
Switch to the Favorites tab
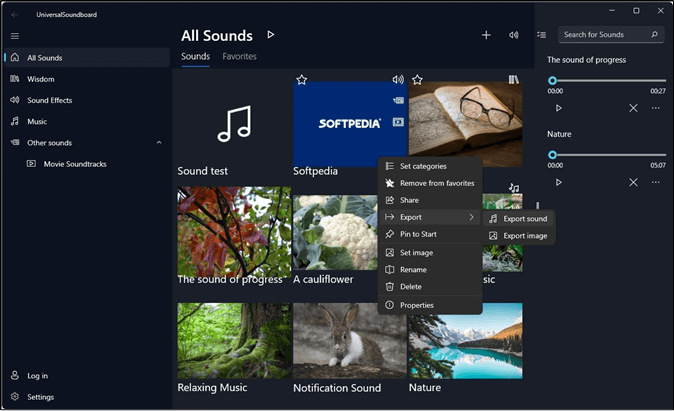pyautogui.click(x=239, y=57)
